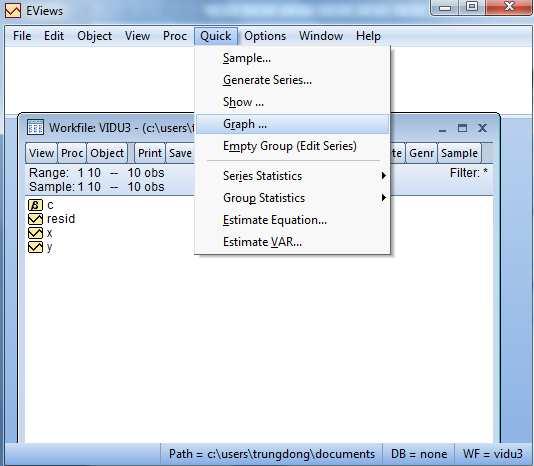The image size is (534, 466).
Task: Click the DB = none status entry
Action: [419, 454]
